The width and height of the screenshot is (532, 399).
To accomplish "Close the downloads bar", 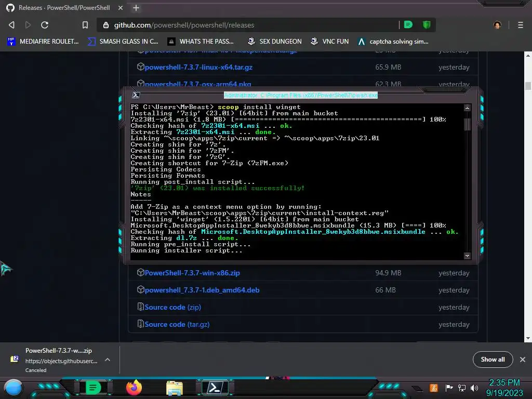I will (523, 360).
